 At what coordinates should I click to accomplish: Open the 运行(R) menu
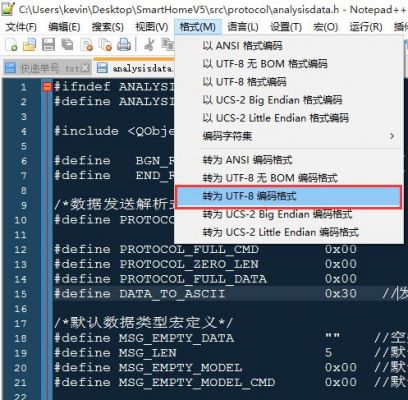pos(366,27)
